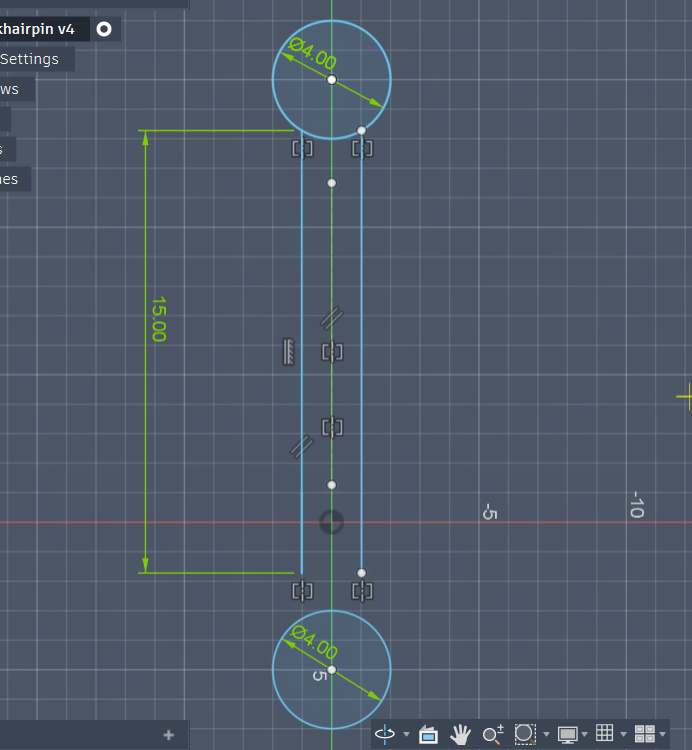The height and width of the screenshot is (750, 692).
Task: Click the bottom circle center point
Action: tap(331, 670)
